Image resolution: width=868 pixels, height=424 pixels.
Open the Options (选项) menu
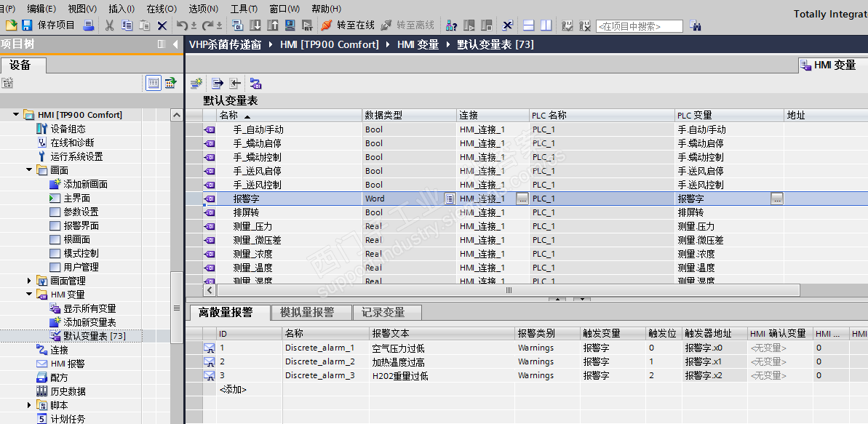pos(203,9)
